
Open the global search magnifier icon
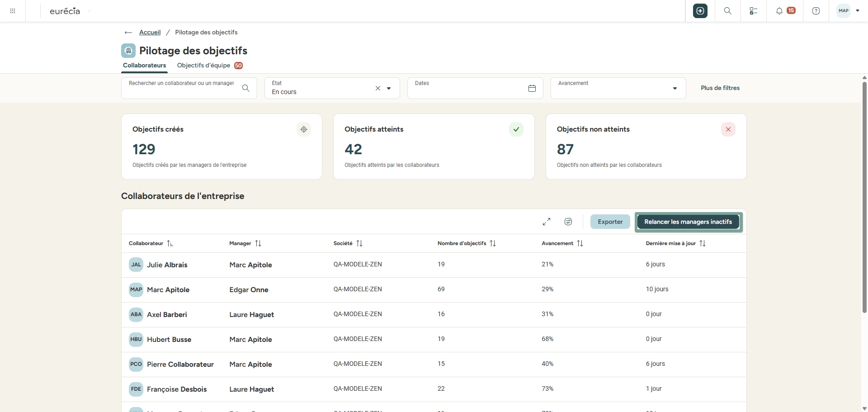tap(728, 11)
